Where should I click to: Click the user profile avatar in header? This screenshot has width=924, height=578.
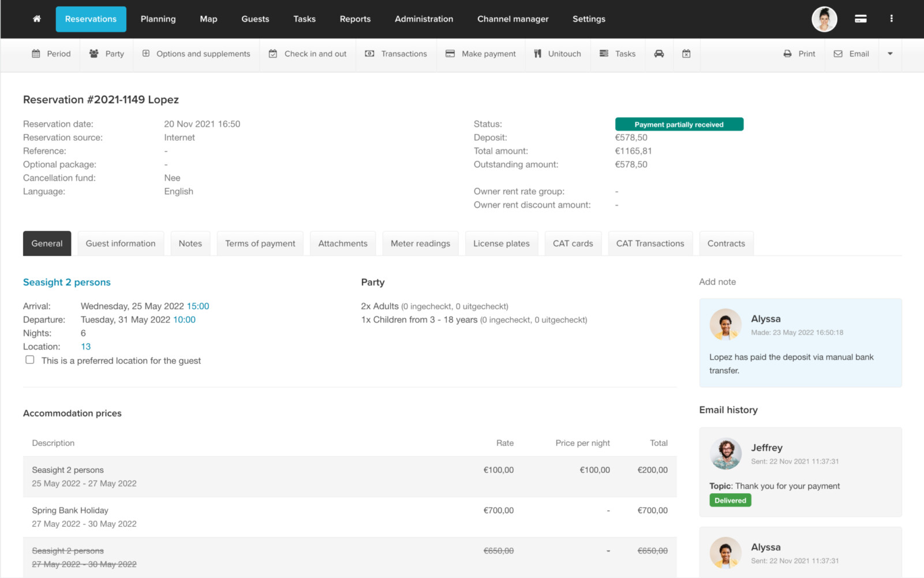coord(824,19)
